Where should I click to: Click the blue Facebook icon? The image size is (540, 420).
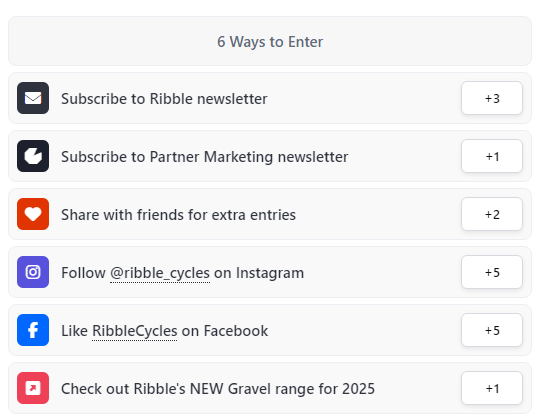[33, 330]
